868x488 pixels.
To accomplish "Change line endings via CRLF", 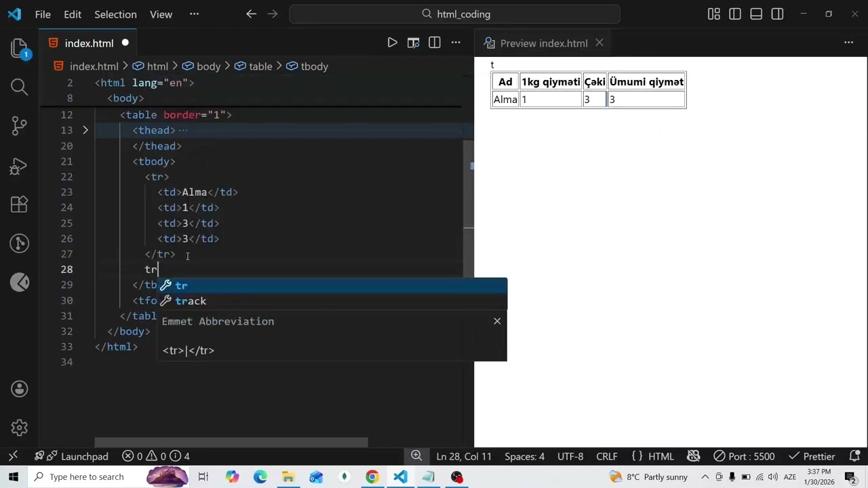I will click(607, 456).
